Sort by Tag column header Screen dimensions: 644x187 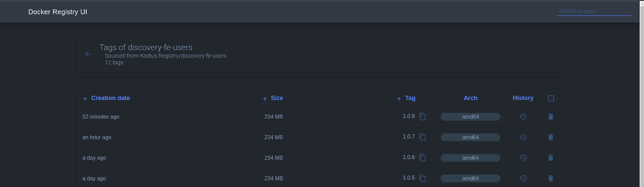406,98
